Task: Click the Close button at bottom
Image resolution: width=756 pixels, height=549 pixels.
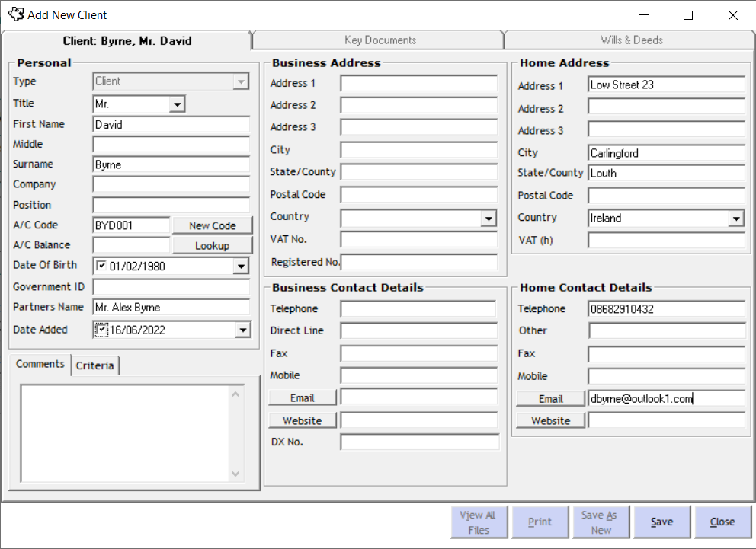Action: pyautogui.click(x=722, y=522)
